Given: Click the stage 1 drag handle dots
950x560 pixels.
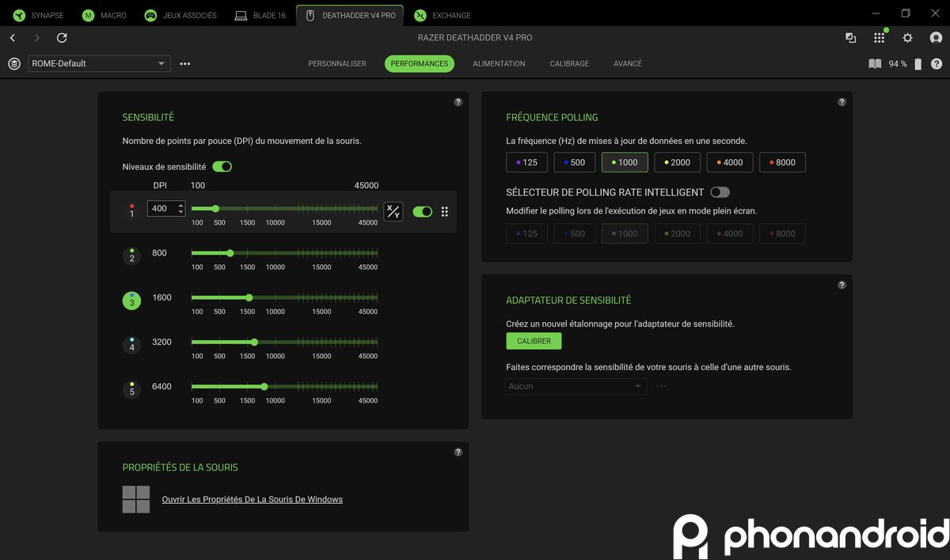Looking at the screenshot, I should point(444,211).
